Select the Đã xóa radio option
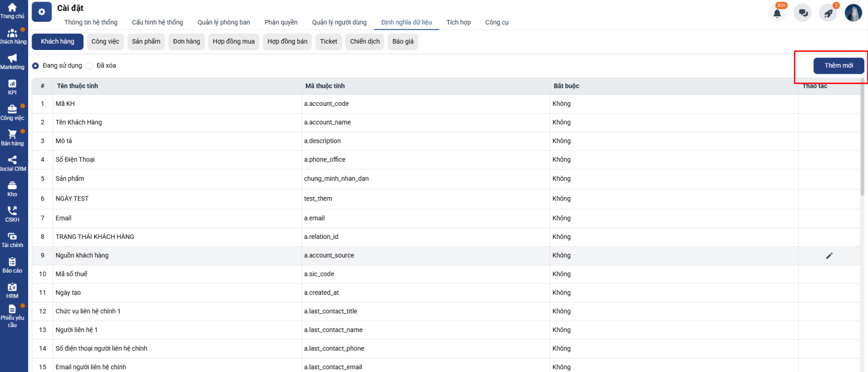Image resolution: width=868 pixels, height=372 pixels. tap(90, 66)
